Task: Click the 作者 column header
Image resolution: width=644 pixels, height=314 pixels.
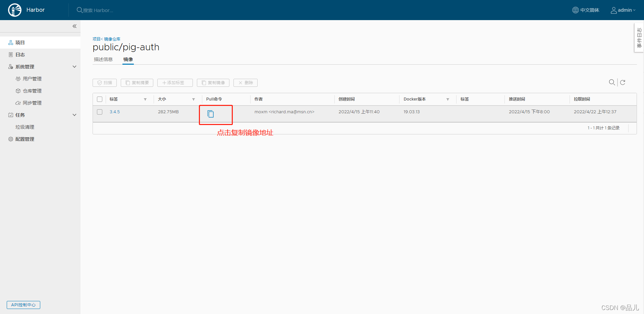Action: pos(259,99)
